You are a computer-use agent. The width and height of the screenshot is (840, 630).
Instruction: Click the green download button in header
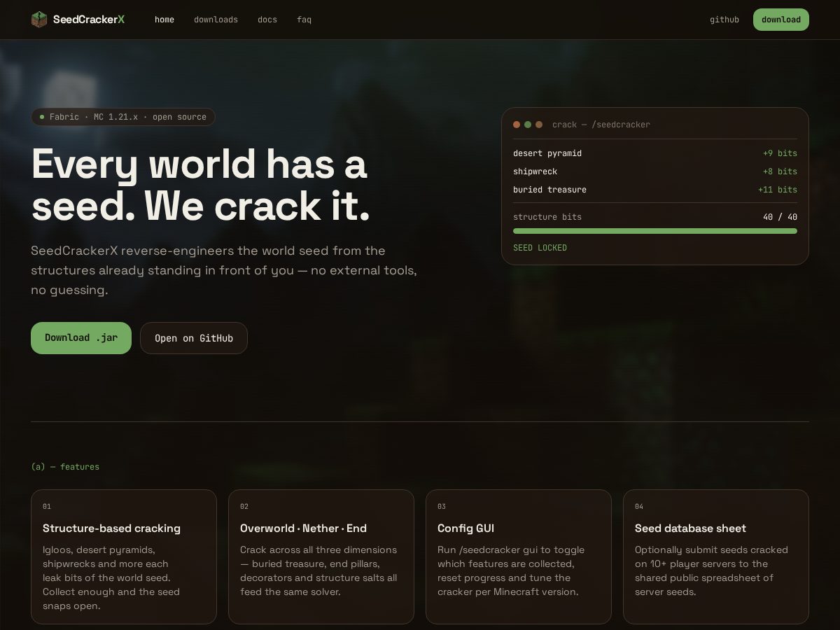781,20
